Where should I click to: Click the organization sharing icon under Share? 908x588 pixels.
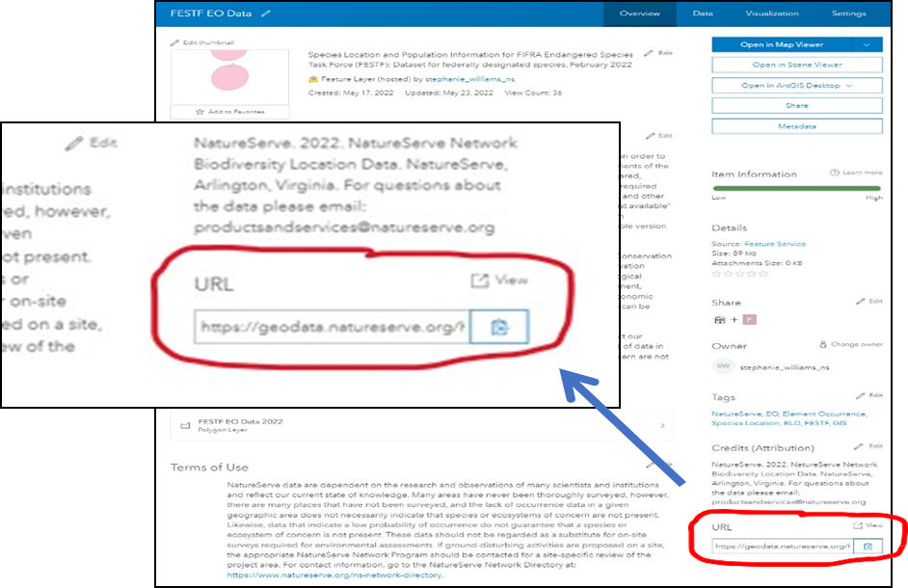pyautogui.click(x=719, y=320)
